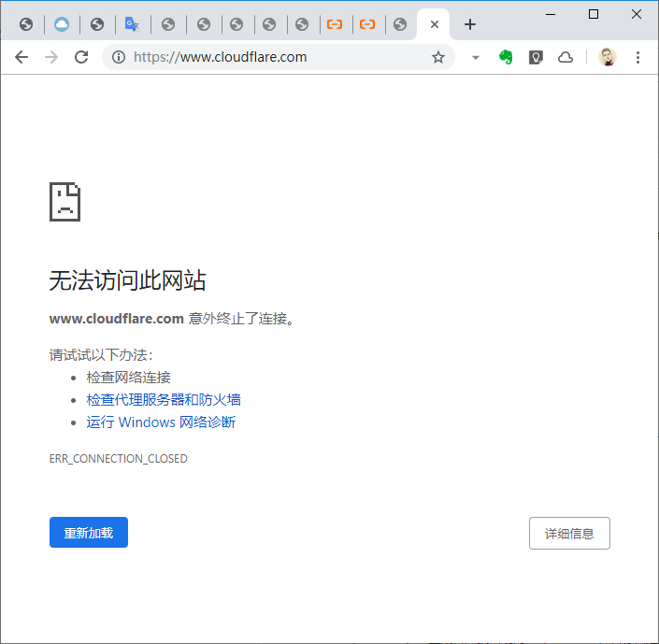Switch to the first orange bracket tab
659x644 pixels.
click(x=335, y=24)
